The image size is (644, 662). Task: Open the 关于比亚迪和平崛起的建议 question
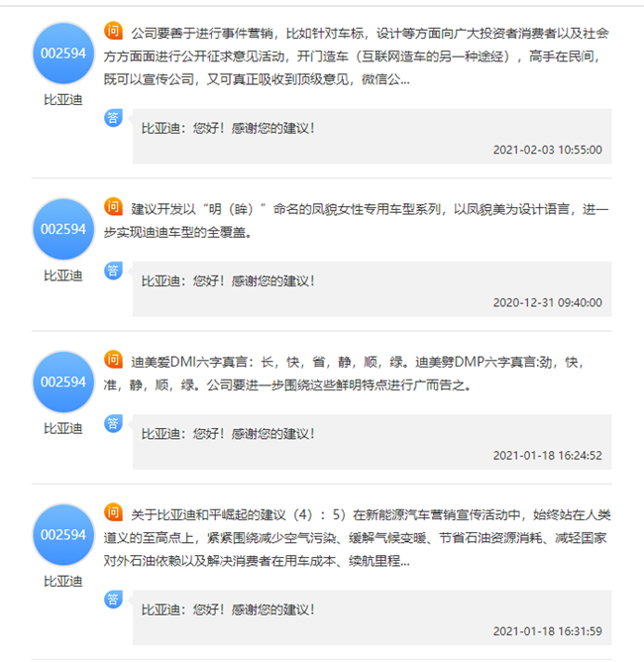357,537
